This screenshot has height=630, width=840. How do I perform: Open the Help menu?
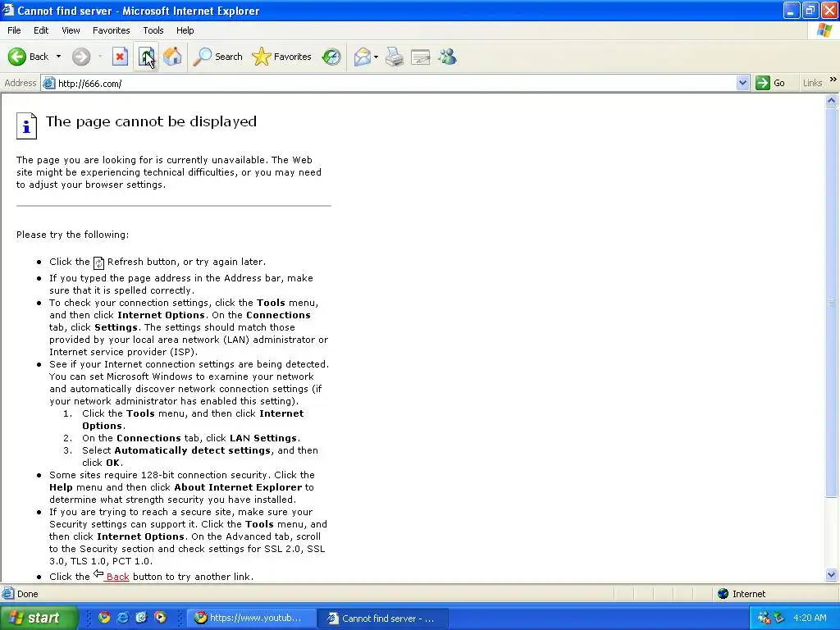pos(185,30)
